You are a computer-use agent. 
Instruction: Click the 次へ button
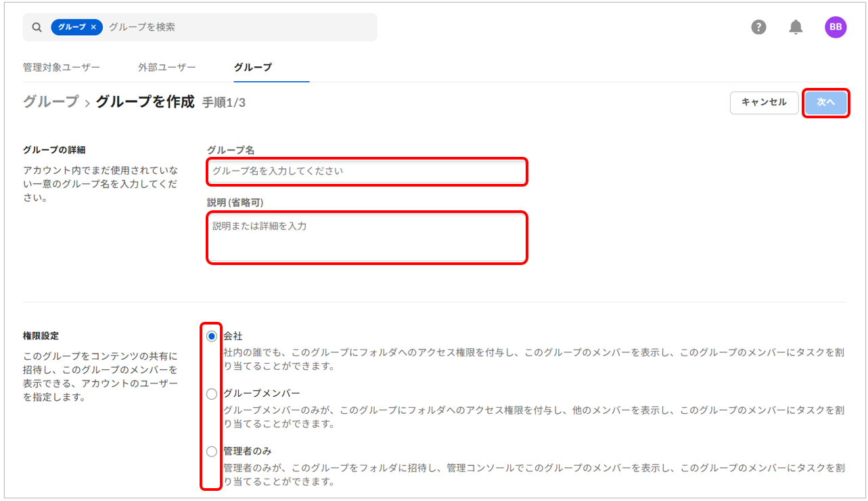[825, 103]
